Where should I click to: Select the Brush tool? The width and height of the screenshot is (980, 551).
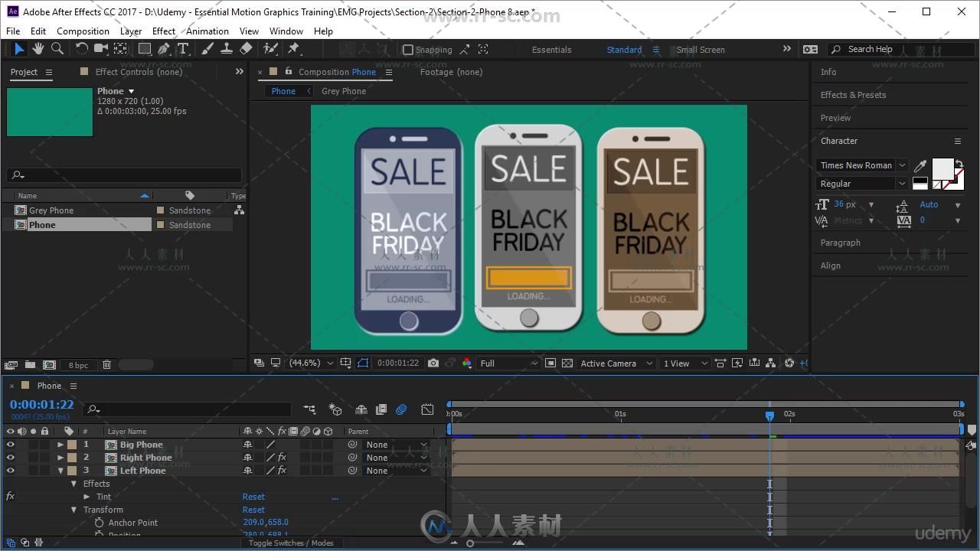pos(207,49)
